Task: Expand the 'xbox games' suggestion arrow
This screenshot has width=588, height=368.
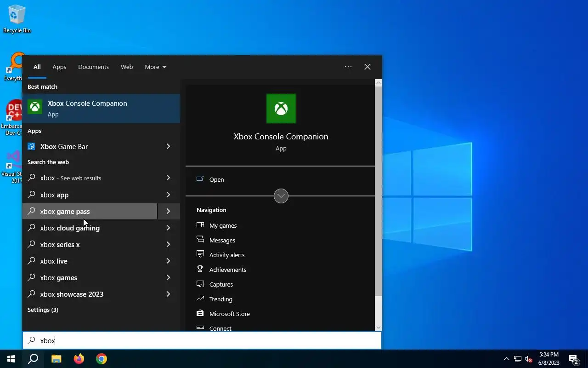Action: (168, 277)
